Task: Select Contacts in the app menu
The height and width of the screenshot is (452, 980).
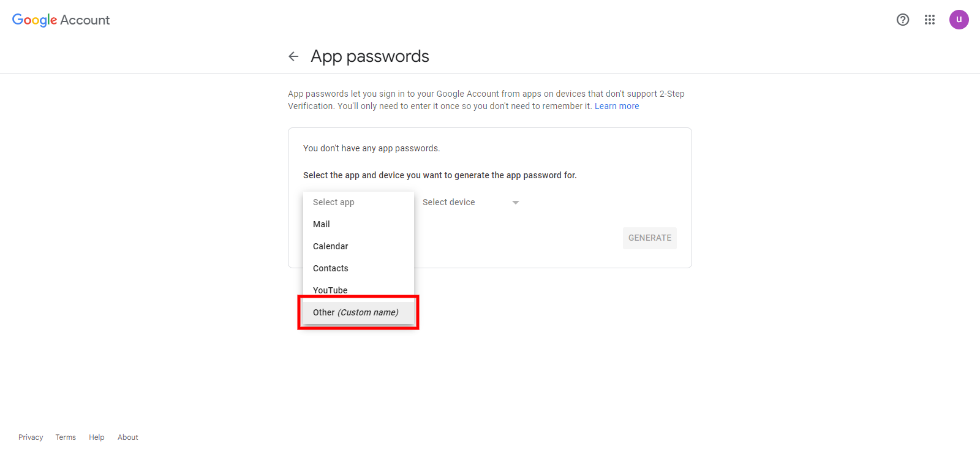Action: pos(331,268)
